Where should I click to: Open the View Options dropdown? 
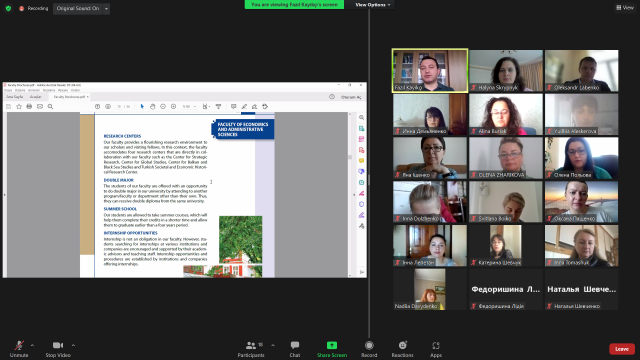(372, 4)
